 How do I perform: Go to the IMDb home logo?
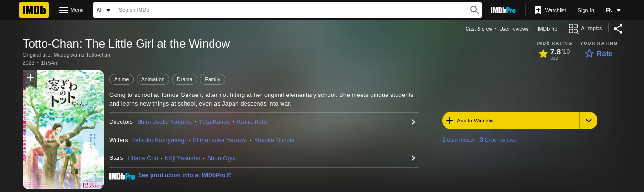tap(34, 10)
